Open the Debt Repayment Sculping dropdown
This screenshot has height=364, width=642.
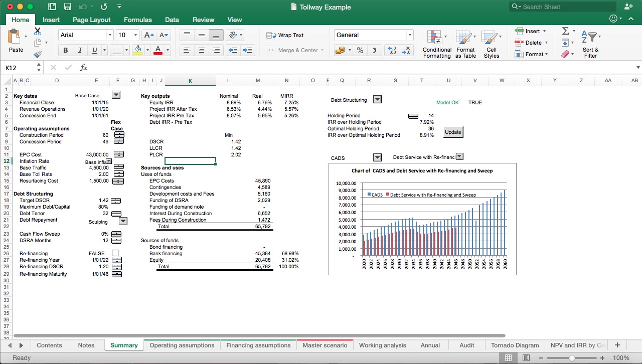[123, 221]
